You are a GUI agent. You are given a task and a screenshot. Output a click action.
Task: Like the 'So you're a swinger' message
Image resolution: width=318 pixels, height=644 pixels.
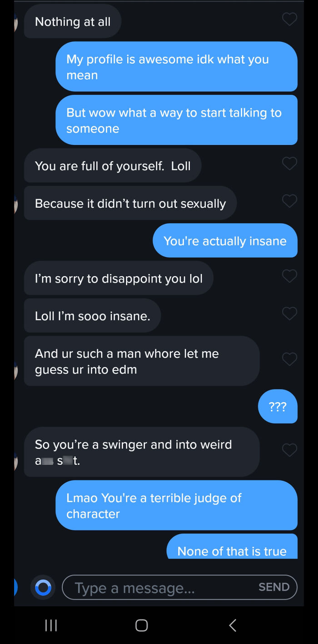tap(289, 450)
